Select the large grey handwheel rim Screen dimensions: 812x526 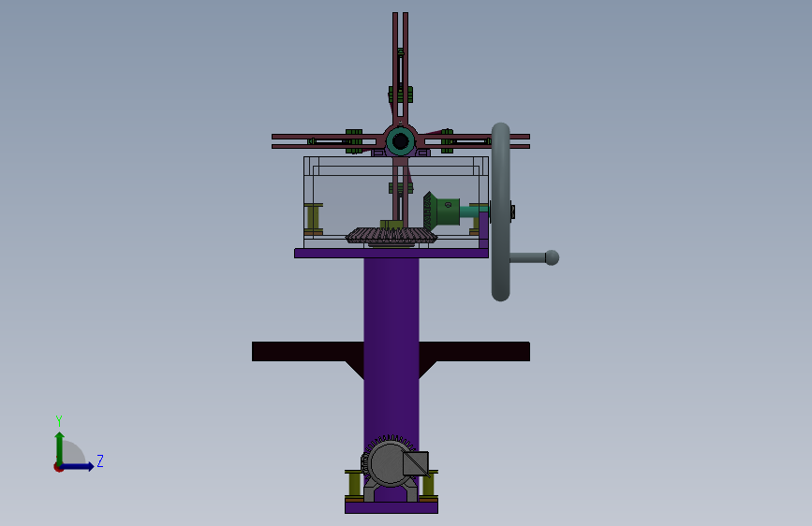500,212
